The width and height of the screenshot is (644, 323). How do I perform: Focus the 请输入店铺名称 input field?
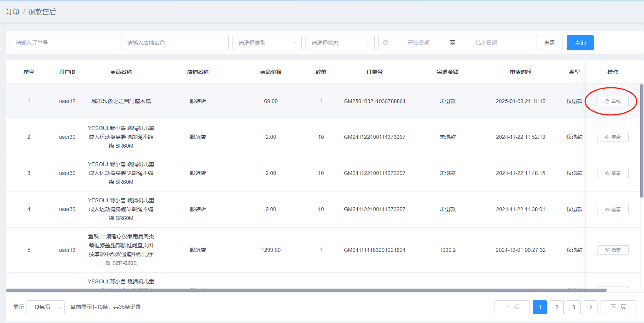[175, 43]
